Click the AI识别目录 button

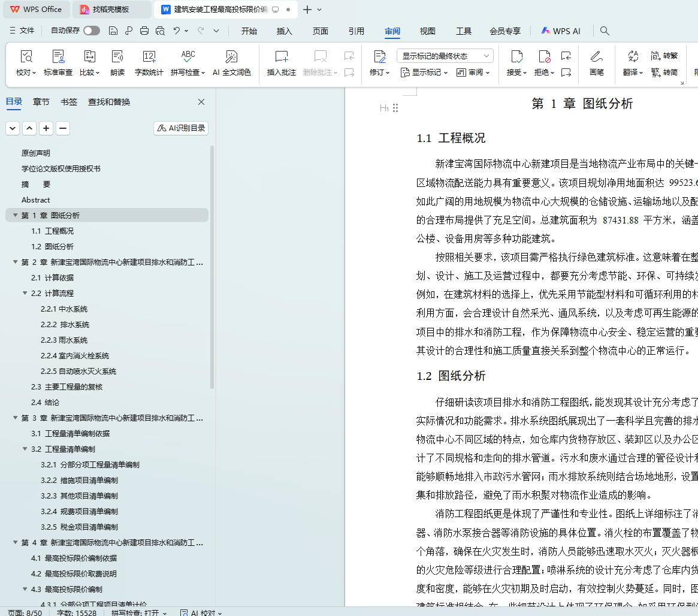[181, 128]
